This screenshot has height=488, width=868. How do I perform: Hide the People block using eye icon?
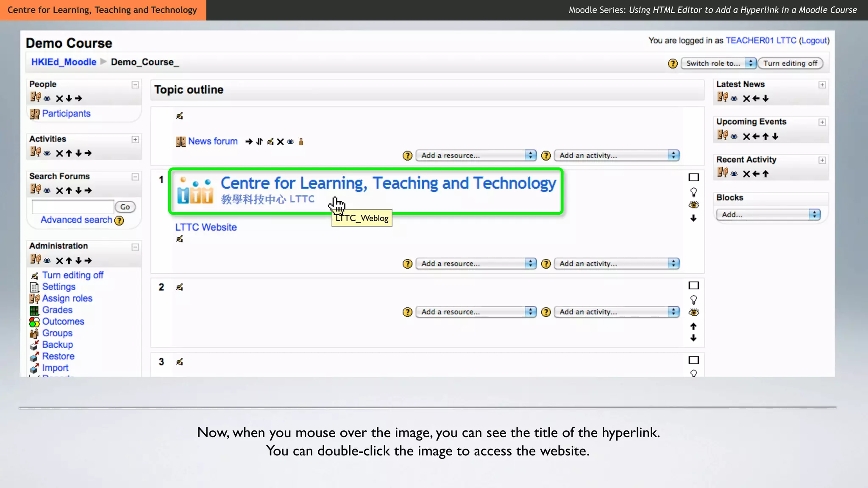47,99
